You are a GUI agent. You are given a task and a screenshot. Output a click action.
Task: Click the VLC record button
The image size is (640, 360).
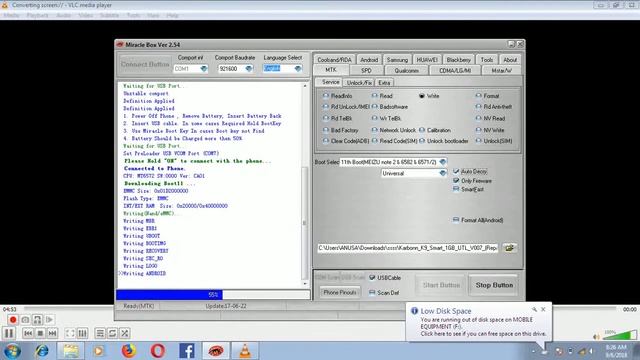click(13, 320)
